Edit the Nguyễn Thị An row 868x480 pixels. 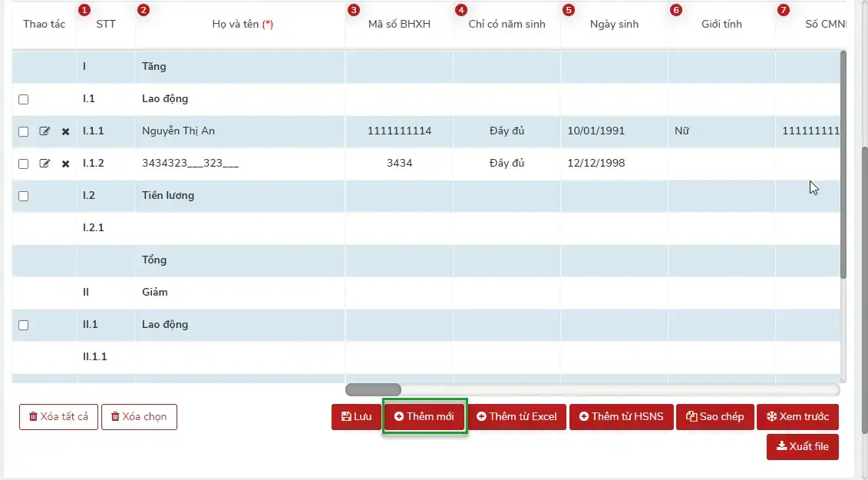pos(45,131)
